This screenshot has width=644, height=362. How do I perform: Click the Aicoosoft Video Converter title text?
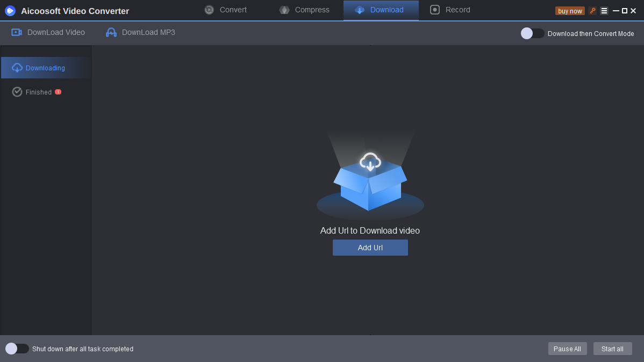pyautogui.click(x=75, y=11)
